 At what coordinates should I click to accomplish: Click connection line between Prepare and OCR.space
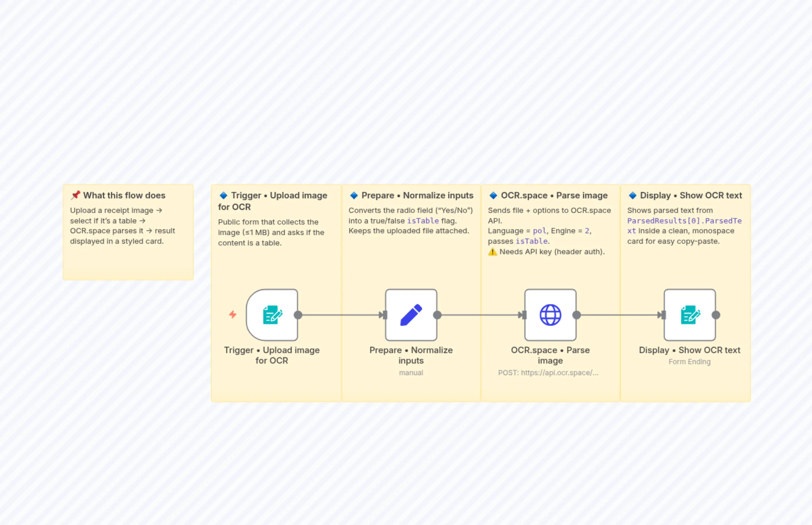tap(480, 315)
